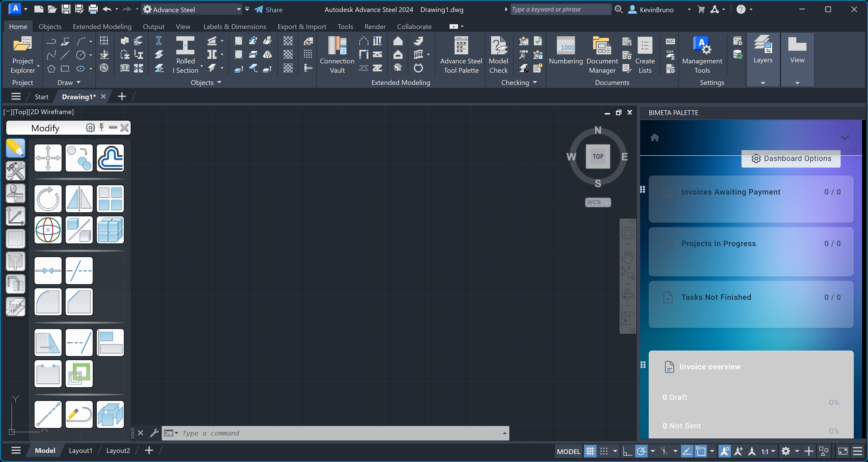This screenshot has width=868, height=462.
Task: Click the Create Lists icon
Action: point(645,46)
